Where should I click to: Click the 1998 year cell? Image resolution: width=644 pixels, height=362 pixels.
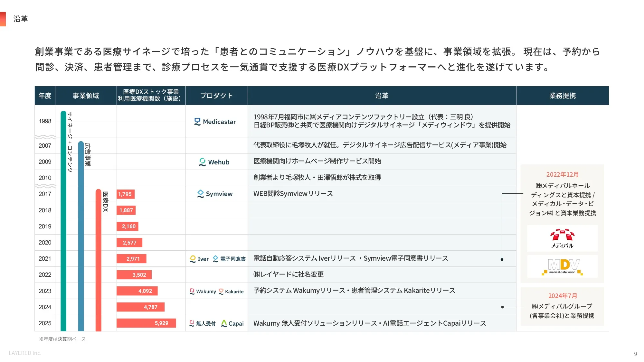pos(45,121)
